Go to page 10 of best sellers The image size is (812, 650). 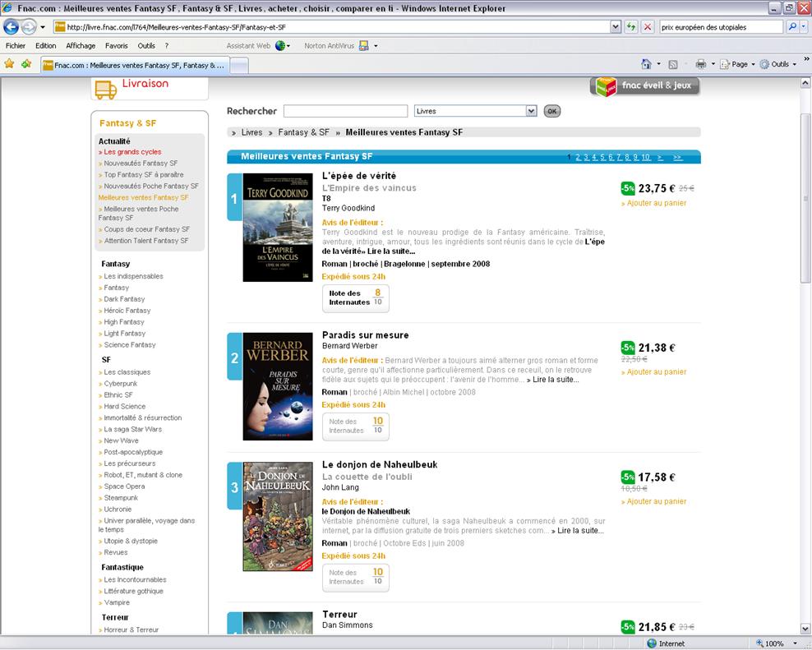pyautogui.click(x=646, y=157)
